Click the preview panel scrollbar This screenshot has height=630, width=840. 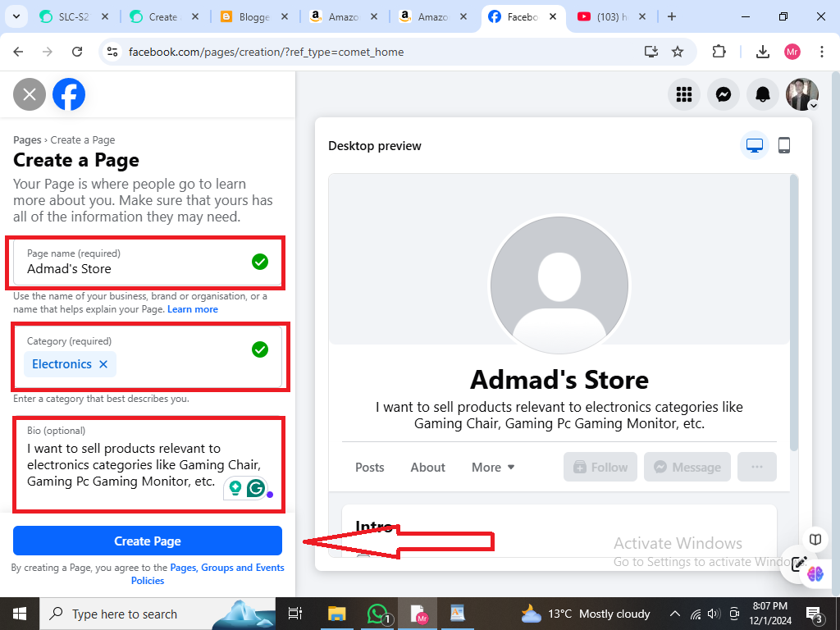tap(794, 313)
